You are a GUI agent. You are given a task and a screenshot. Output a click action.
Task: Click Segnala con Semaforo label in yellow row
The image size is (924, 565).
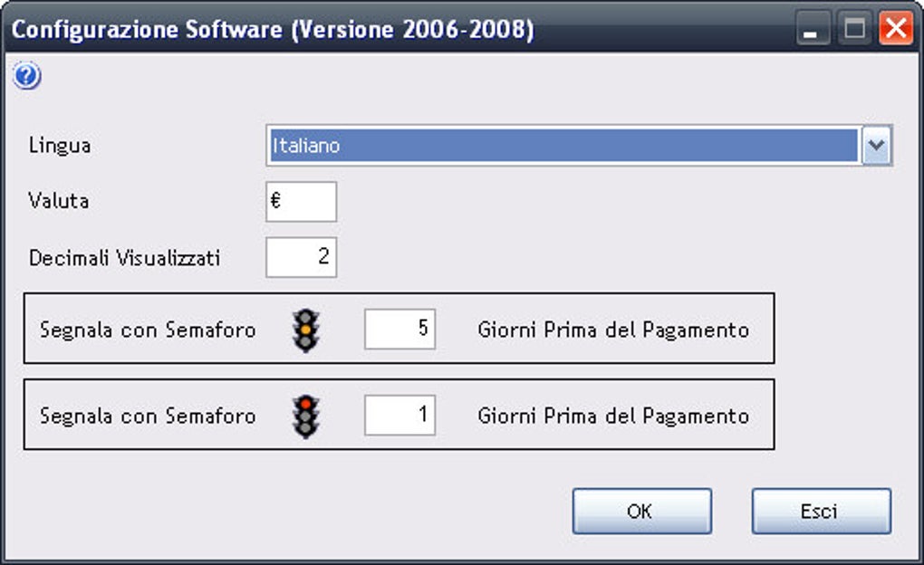148,330
